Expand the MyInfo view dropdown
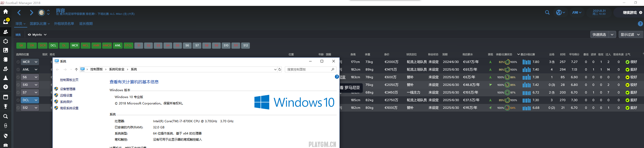The image size is (644, 148). [45, 35]
